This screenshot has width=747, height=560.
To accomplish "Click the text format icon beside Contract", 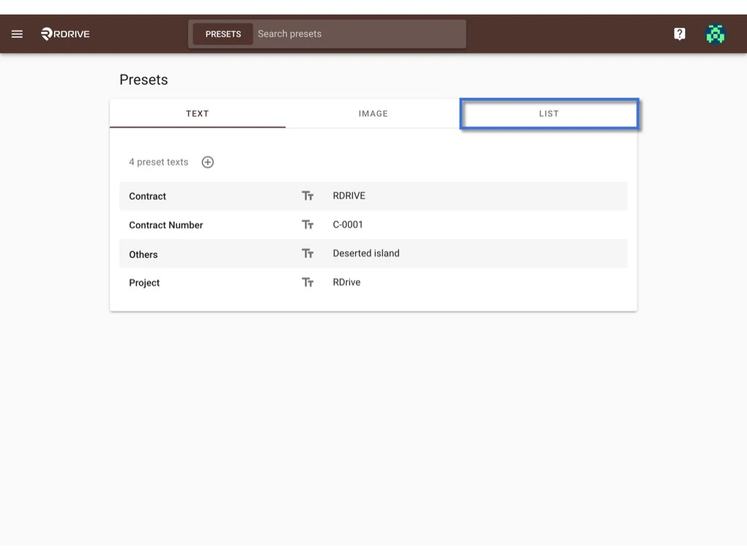I will pos(307,195).
